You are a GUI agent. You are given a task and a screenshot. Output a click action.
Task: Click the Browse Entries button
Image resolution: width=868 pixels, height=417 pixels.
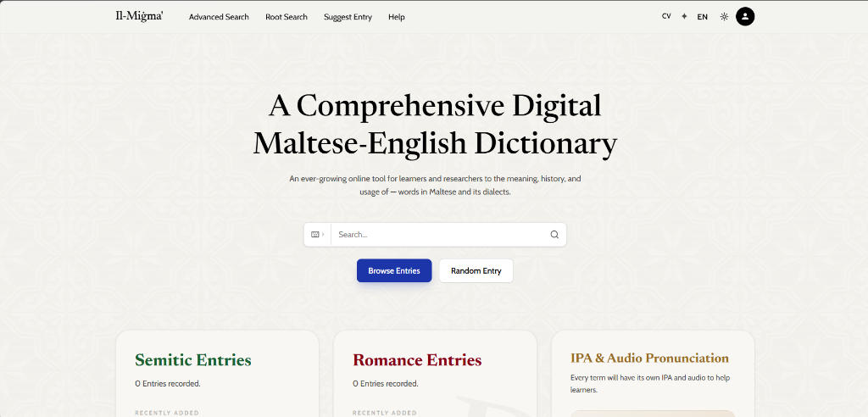click(x=394, y=271)
